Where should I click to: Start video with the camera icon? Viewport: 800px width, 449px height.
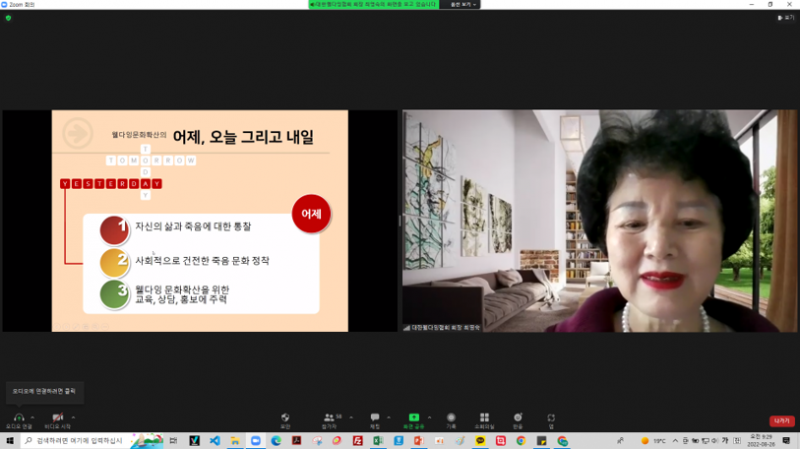(57, 417)
